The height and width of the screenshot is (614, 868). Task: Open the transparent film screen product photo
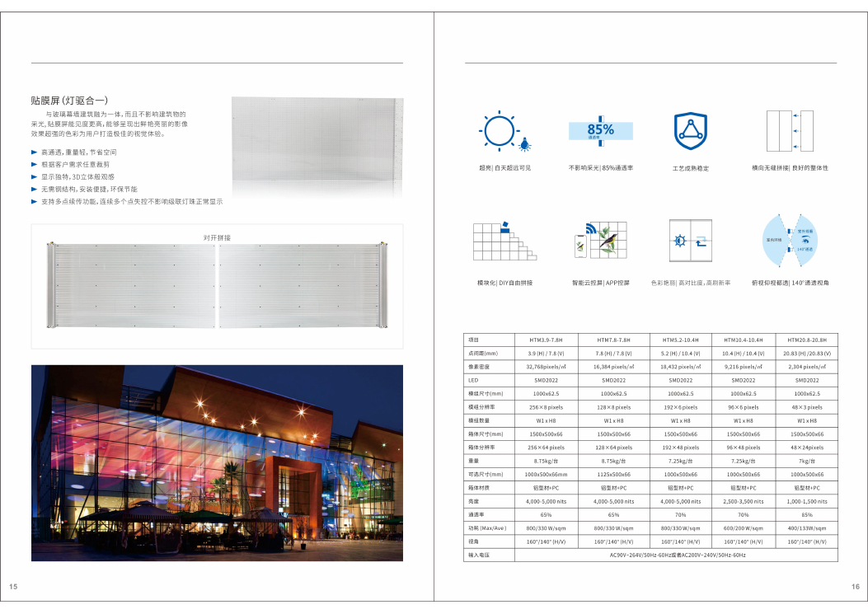tap(317, 146)
